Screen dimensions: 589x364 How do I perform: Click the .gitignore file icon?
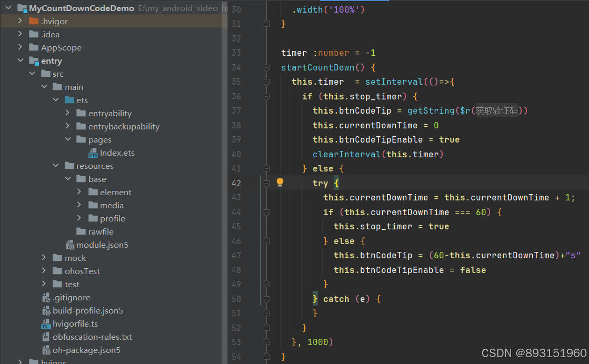pos(46,298)
